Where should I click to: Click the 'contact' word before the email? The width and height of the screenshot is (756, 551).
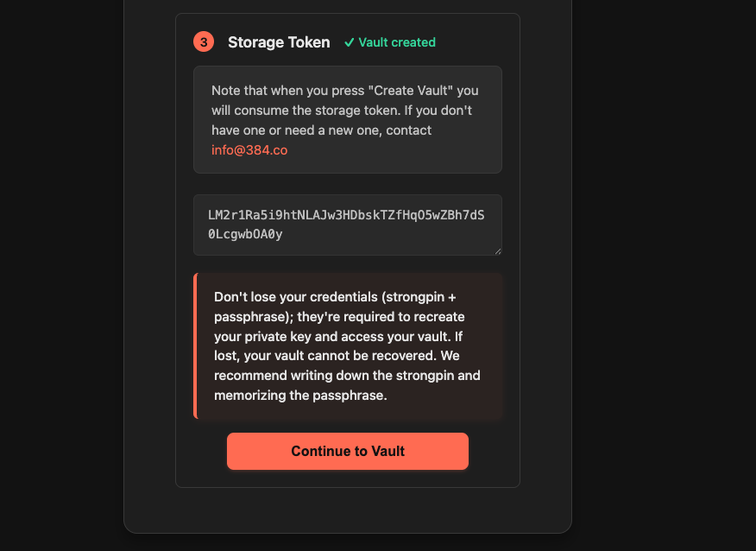[408, 130]
